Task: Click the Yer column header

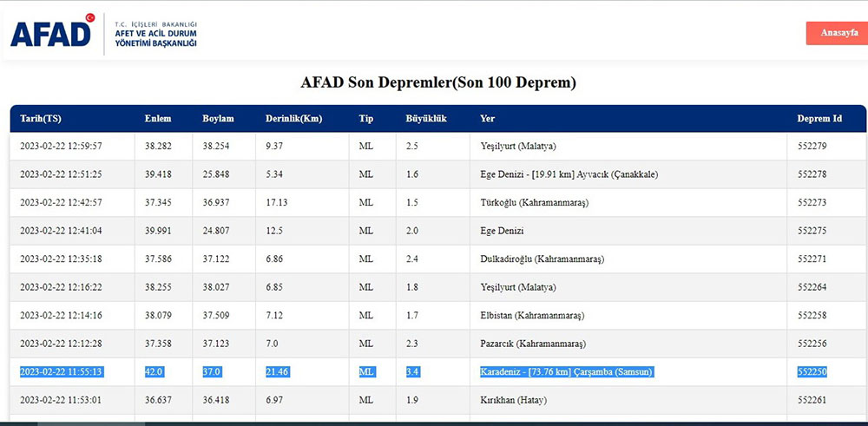Action: coord(487,118)
